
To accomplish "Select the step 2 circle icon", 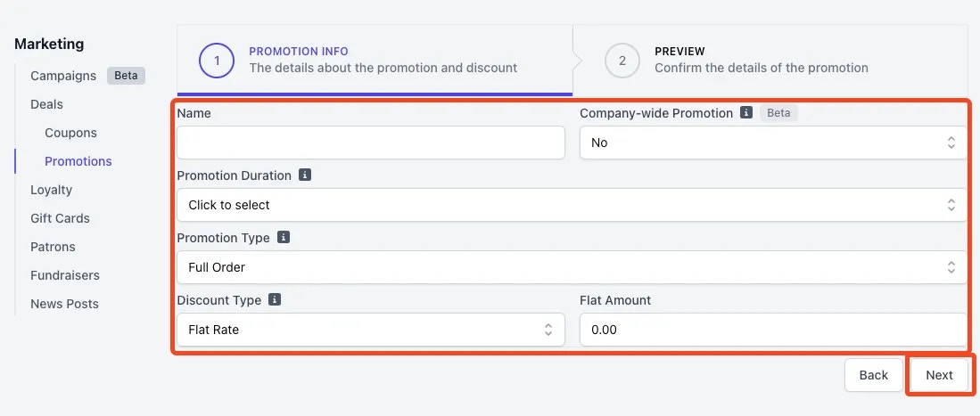I will [x=622, y=61].
